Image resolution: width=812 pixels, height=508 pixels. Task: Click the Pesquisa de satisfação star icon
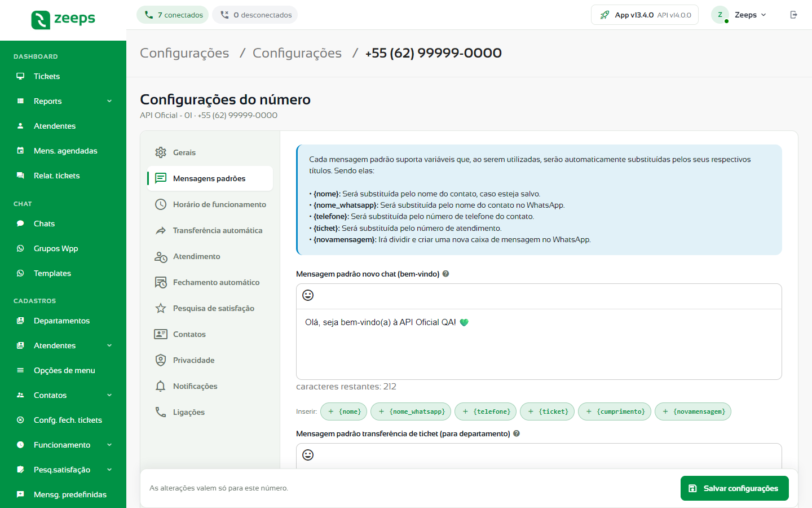click(x=161, y=308)
